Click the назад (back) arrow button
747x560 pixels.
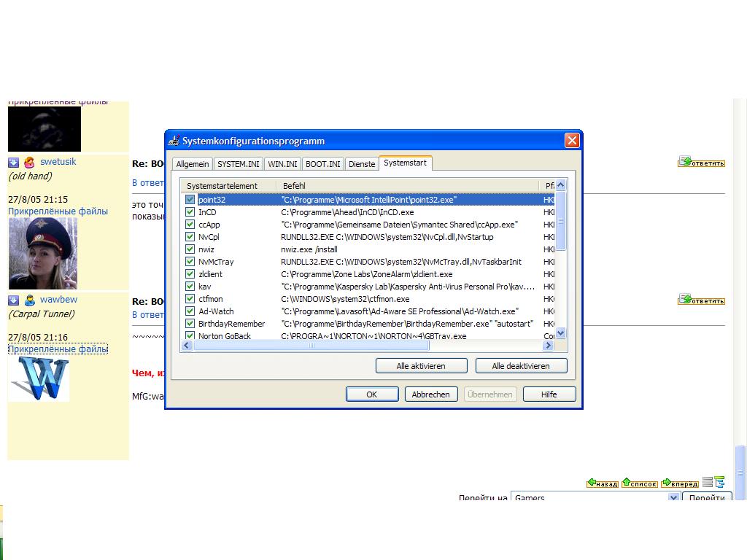click(x=603, y=483)
